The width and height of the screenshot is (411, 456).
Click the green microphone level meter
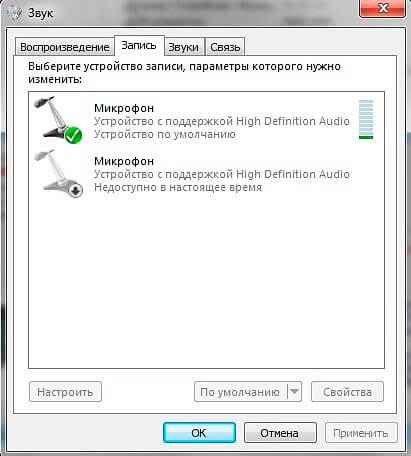click(366, 119)
